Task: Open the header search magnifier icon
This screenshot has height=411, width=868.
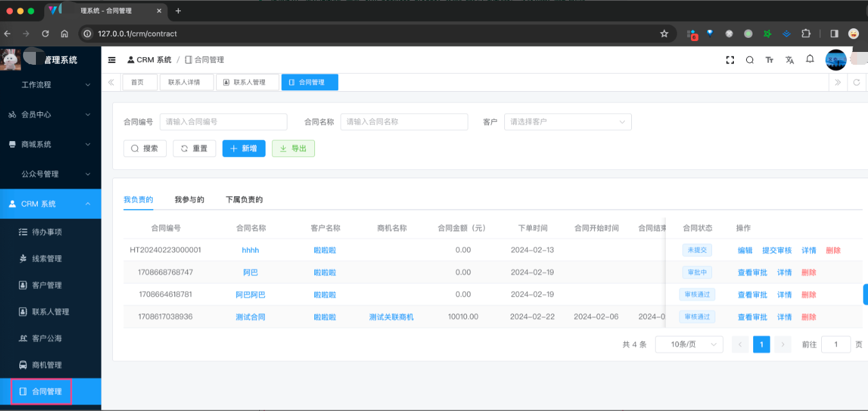Action: point(749,60)
